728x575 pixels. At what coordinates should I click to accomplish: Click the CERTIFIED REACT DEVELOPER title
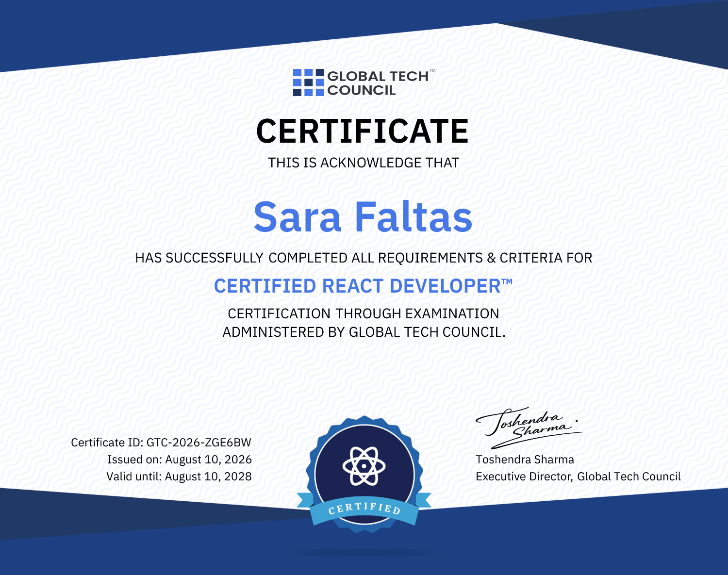[x=363, y=286]
